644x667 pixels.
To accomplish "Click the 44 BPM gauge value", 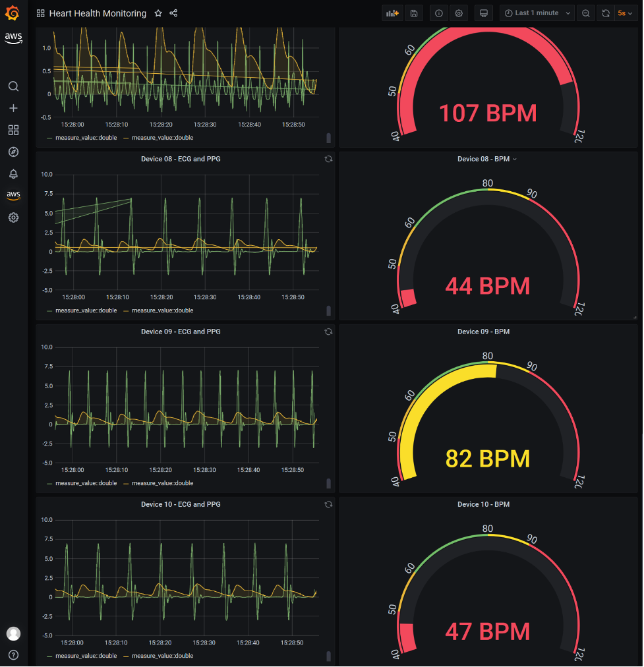I will coord(488,286).
